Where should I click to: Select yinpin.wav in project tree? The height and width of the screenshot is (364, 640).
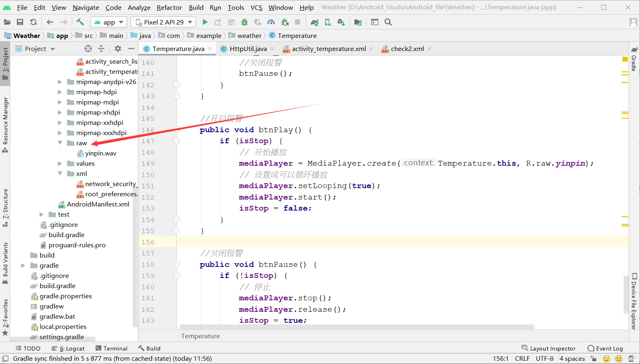[x=101, y=153]
